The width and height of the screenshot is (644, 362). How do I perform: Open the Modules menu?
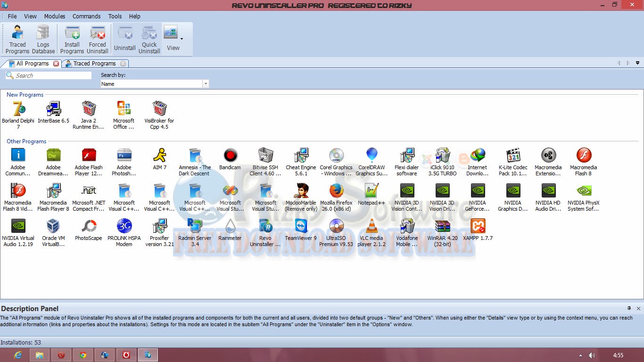pyautogui.click(x=55, y=16)
